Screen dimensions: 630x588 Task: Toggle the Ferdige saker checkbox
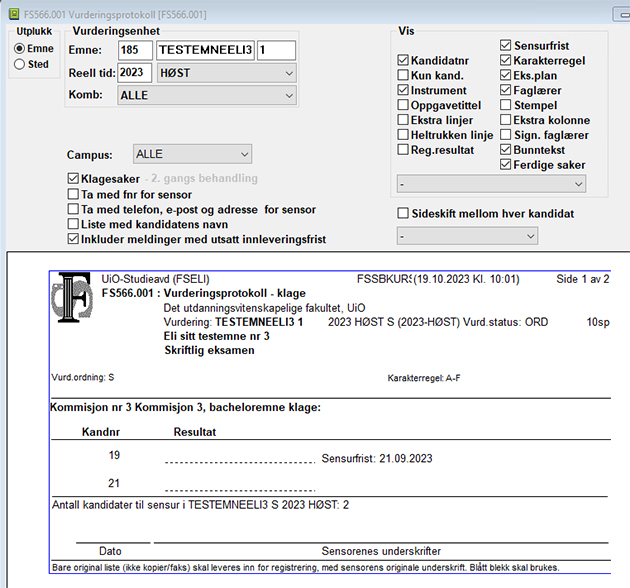(506, 164)
